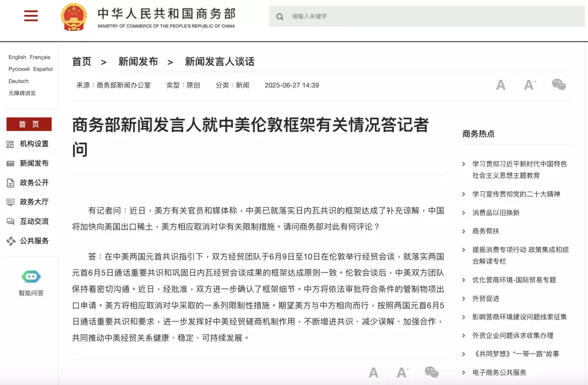Open 影响营商环境建设问题线索征集 link
The image size is (588, 385).
[x=519, y=317]
